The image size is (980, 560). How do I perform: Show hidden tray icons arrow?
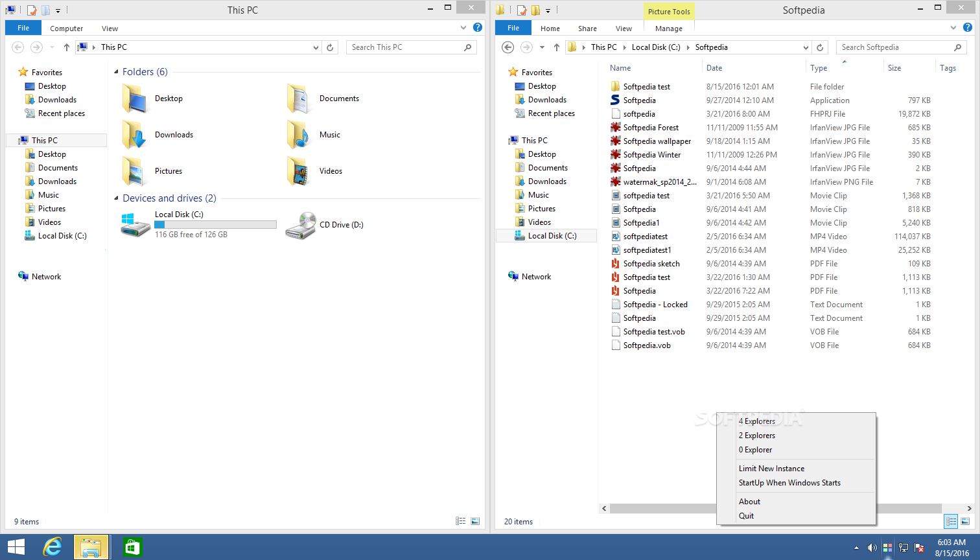(856, 548)
